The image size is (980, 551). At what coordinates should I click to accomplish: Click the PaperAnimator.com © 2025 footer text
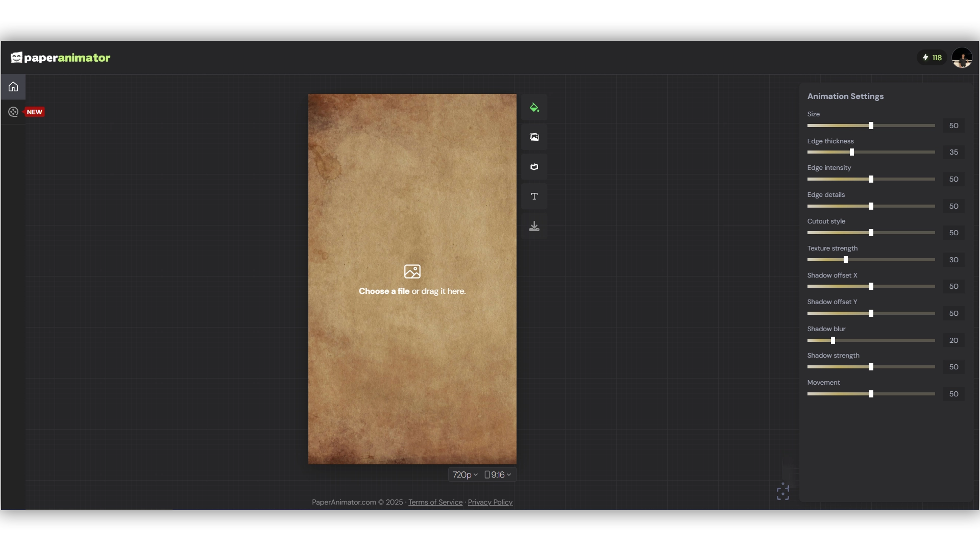pyautogui.click(x=357, y=502)
